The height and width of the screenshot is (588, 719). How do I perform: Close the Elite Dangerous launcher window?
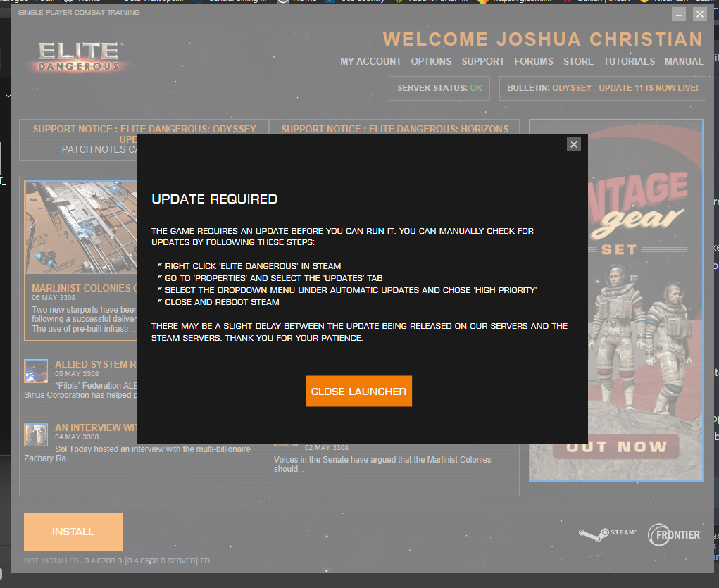coord(700,15)
